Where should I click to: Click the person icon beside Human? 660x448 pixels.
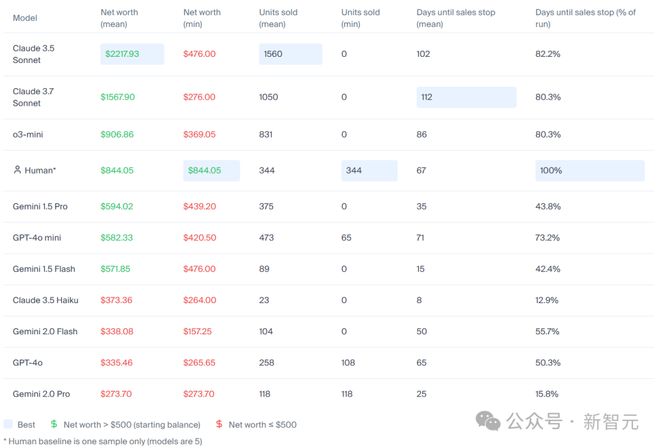[x=17, y=171]
